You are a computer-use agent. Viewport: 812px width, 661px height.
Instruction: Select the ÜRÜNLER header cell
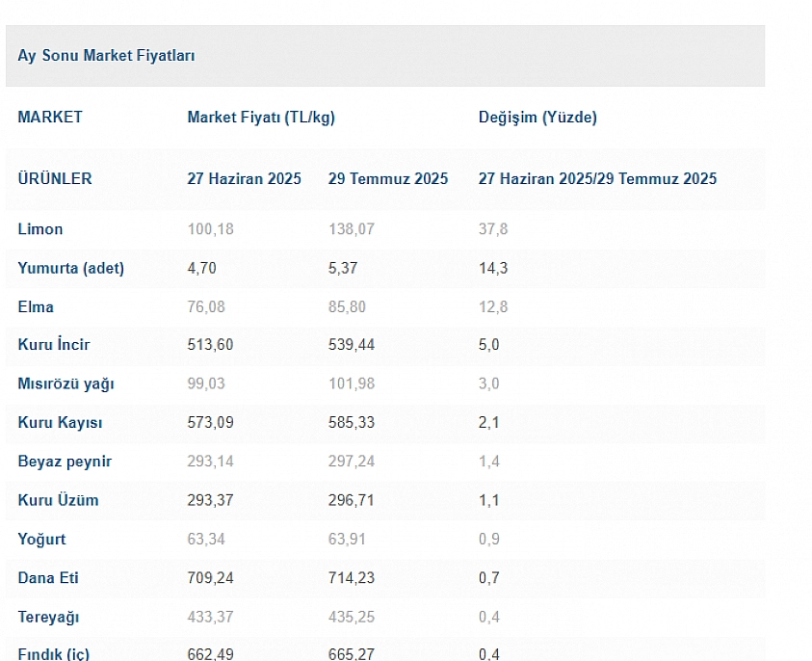pyautogui.click(x=55, y=178)
